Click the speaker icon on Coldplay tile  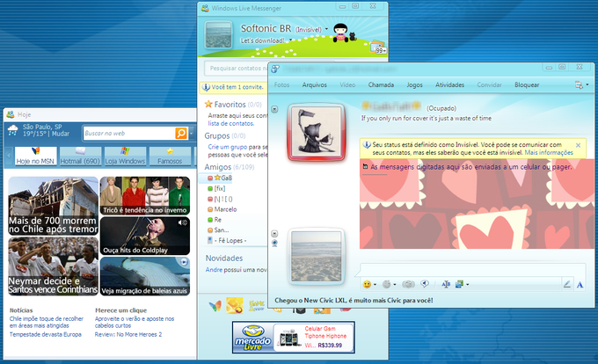[182, 222]
